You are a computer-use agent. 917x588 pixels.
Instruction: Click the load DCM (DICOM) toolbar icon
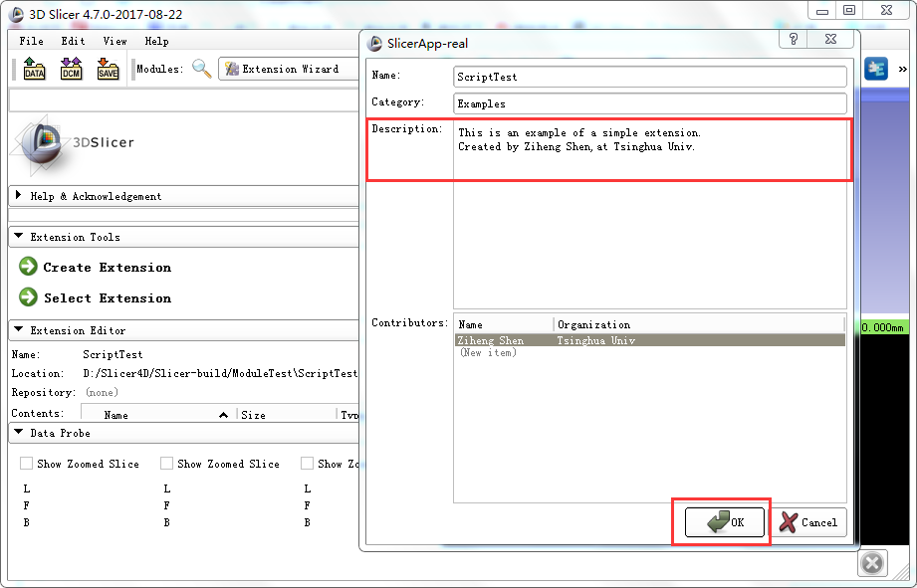(x=71, y=69)
